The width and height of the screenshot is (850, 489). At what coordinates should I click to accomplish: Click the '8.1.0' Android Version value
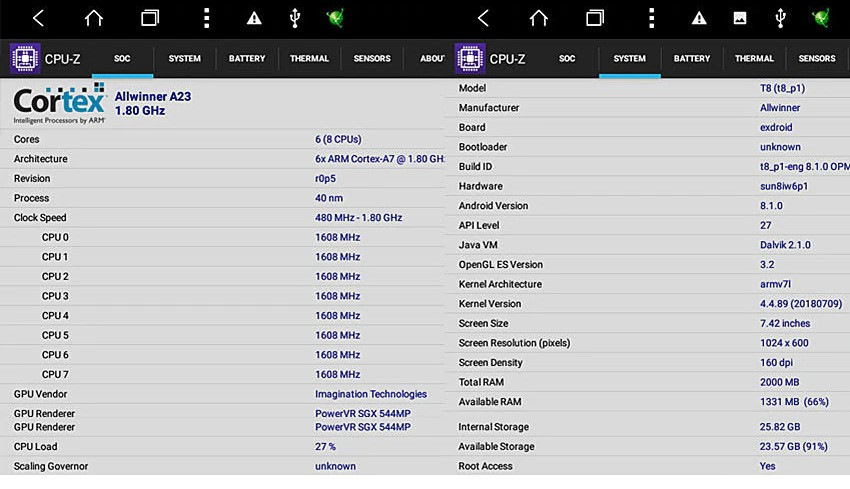[x=771, y=206]
